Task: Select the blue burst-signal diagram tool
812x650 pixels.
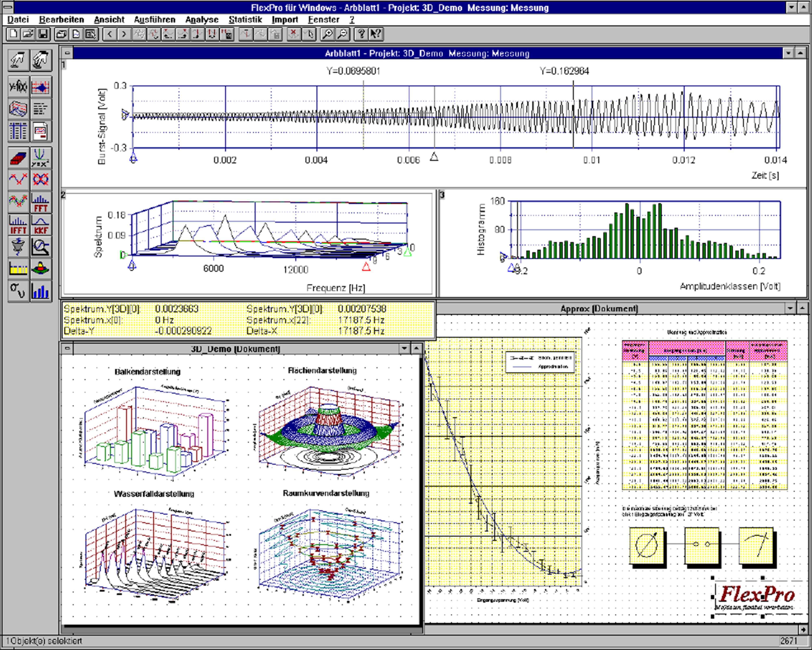Action: pyautogui.click(x=41, y=88)
